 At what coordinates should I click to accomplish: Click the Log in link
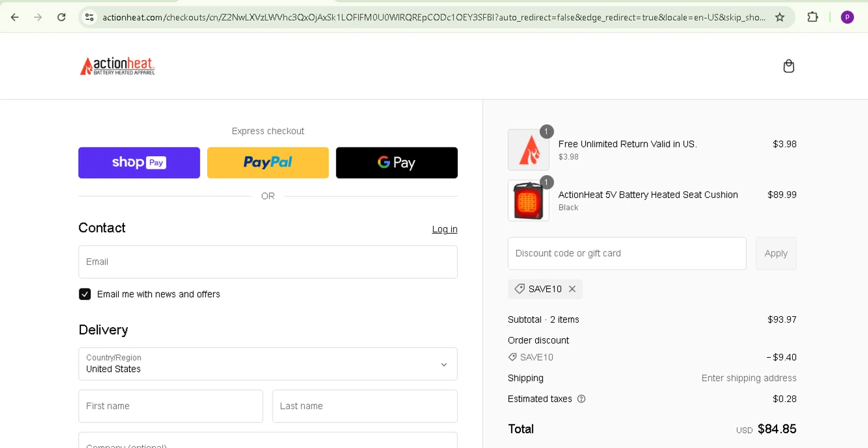click(444, 229)
